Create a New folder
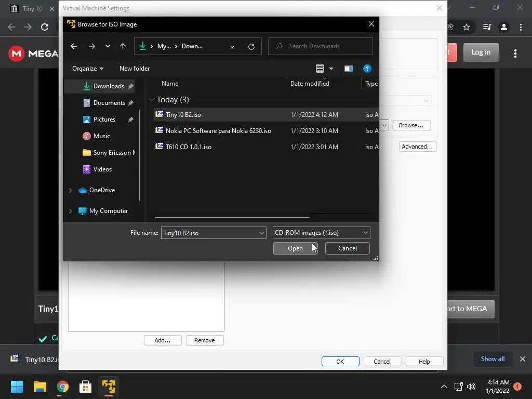 point(135,69)
